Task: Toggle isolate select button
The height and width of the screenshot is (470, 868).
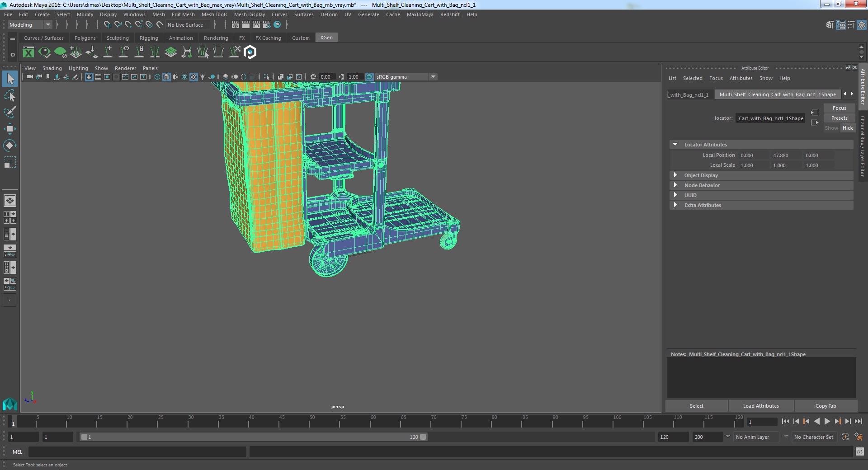Action: [267, 77]
